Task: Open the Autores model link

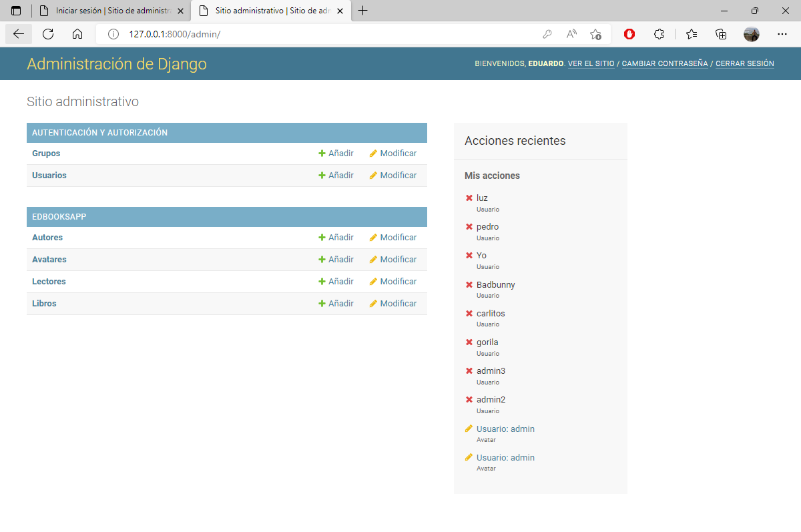Action: point(47,238)
